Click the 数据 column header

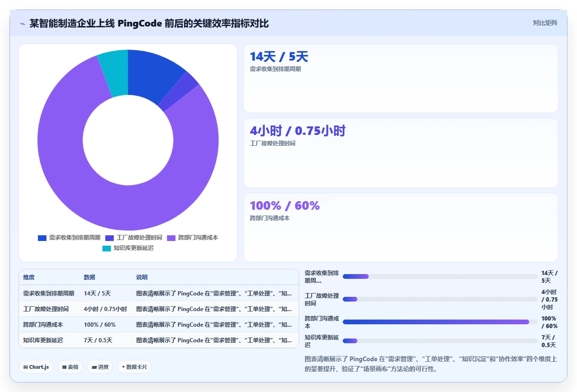pyautogui.click(x=89, y=277)
